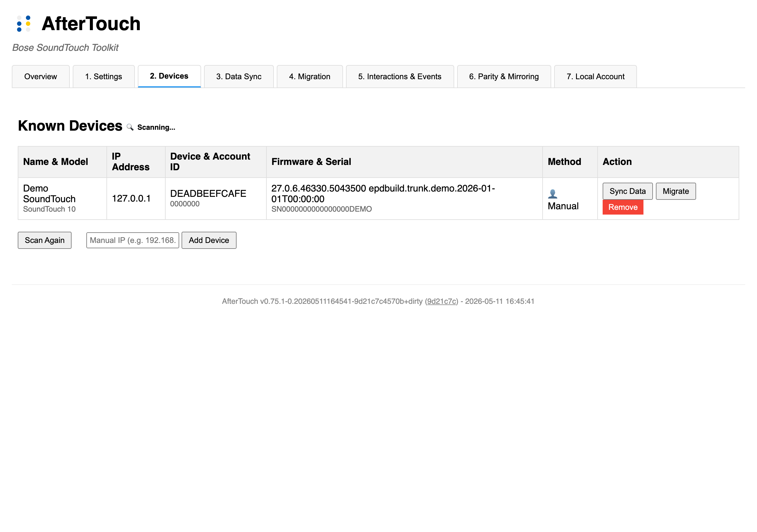
Task: Click the 0000000 account ID
Action: click(185, 204)
